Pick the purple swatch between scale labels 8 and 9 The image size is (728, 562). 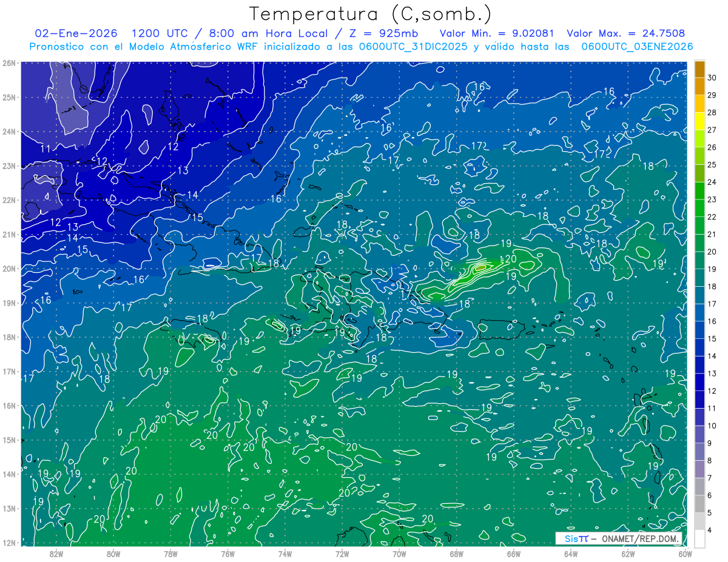point(699,452)
